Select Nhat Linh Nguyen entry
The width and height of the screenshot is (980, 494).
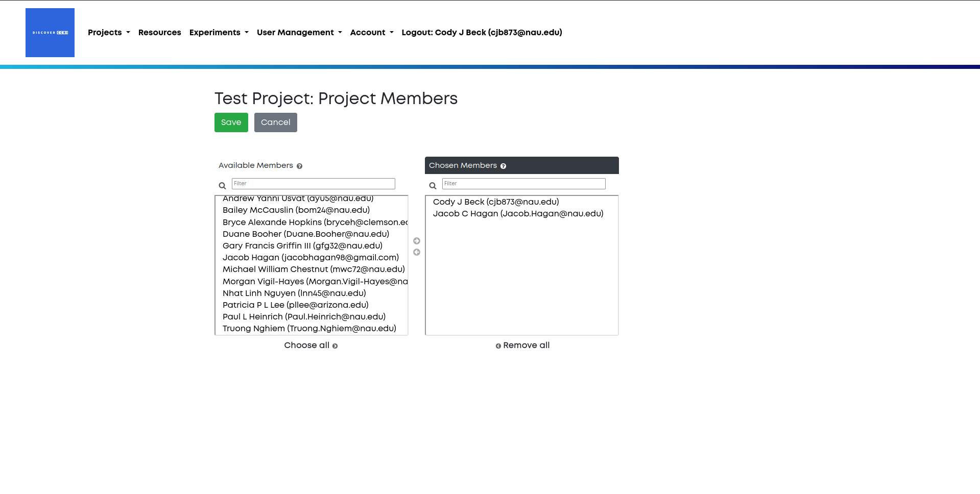[x=312, y=293]
